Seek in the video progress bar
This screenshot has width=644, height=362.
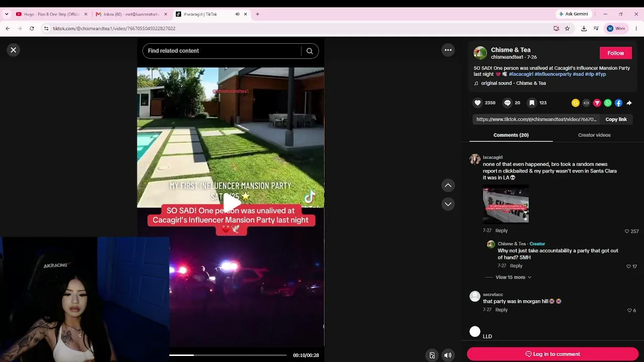coord(228,355)
